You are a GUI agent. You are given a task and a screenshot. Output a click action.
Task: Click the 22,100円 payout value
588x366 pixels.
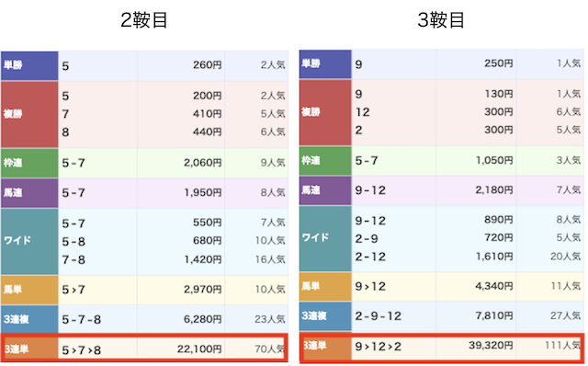pyautogui.click(x=199, y=349)
